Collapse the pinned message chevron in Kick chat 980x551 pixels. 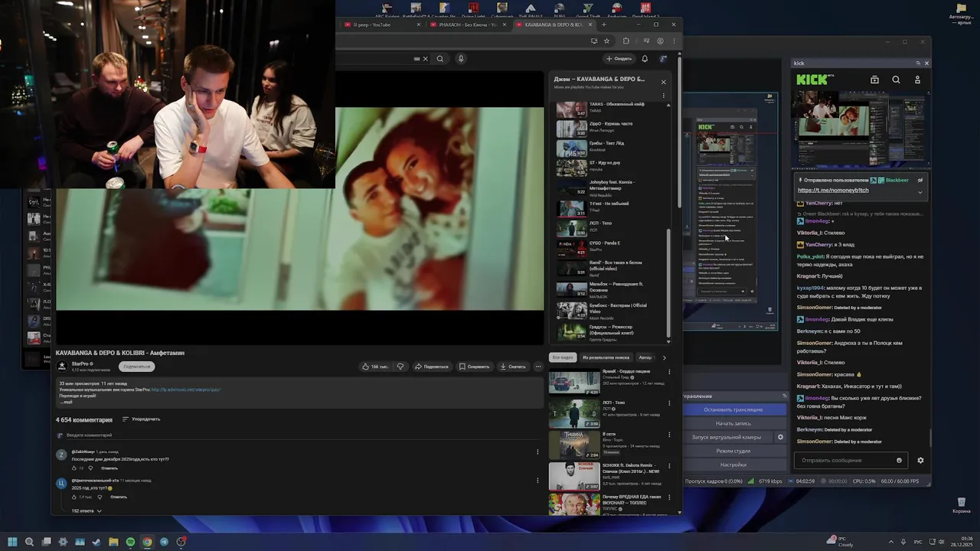pos(920,192)
